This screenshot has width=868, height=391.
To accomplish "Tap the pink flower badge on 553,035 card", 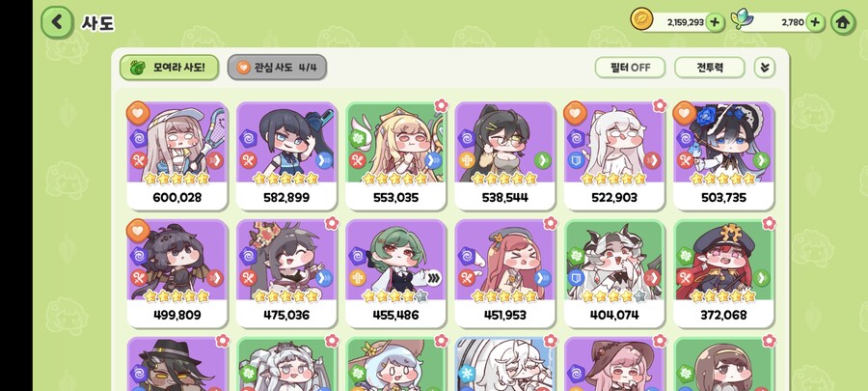I will pyautogui.click(x=441, y=105).
